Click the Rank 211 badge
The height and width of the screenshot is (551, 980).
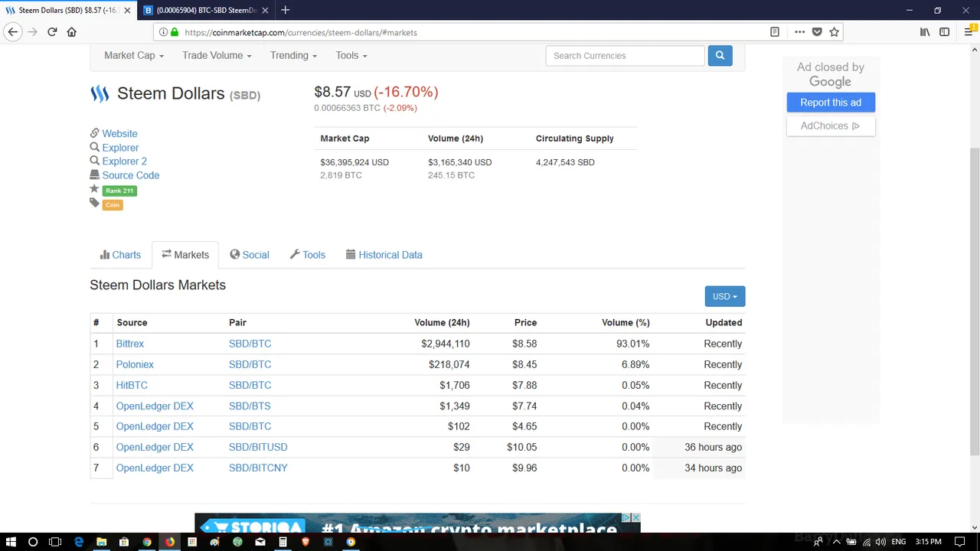click(119, 191)
